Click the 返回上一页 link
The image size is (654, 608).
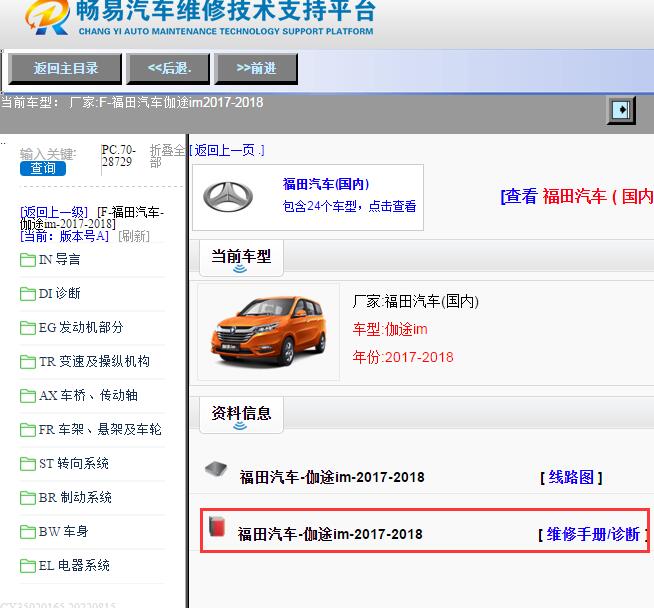[x=227, y=150]
